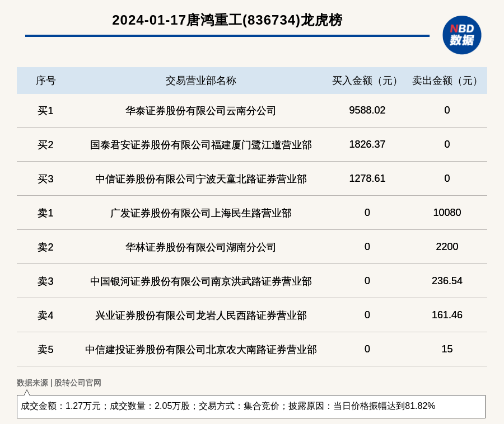Click the 交易营业部名称 column header
The width and height of the screenshot is (504, 424).
[201, 81]
